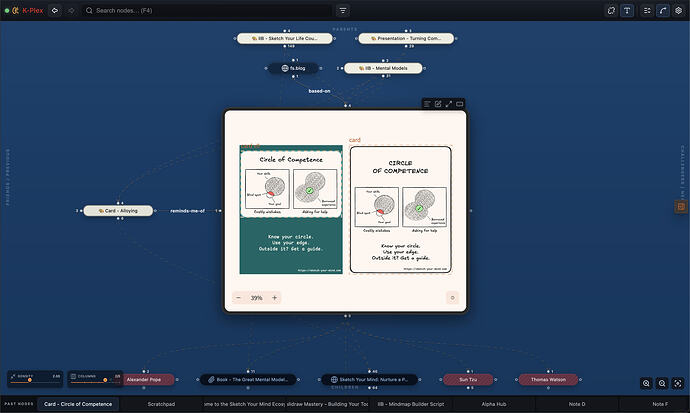The height and width of the screenshot is (413, 690).
Task: Open K-Plex settings via the gear icon
Action: pos(679,11)
